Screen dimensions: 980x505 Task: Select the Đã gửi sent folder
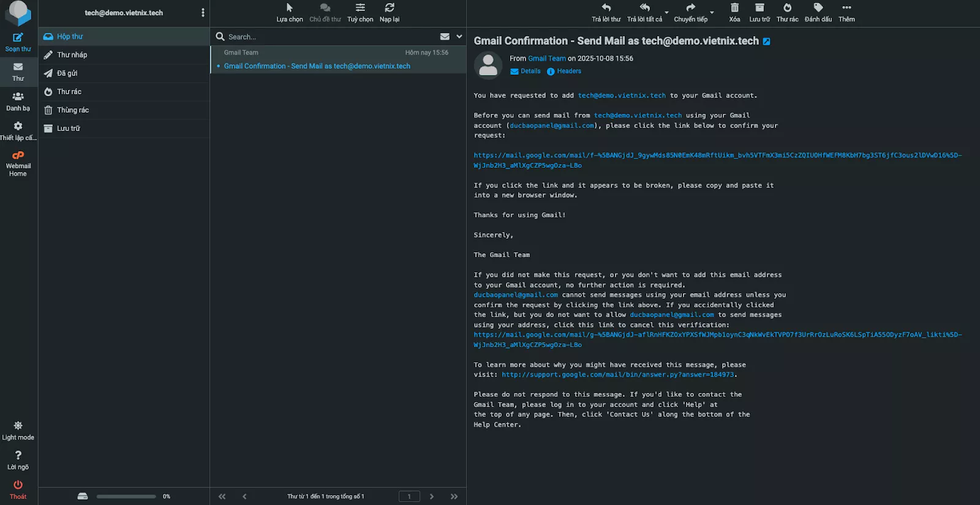67,73
